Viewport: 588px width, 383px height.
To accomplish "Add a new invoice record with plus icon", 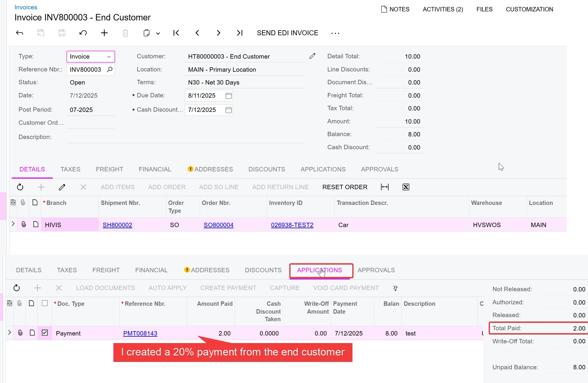I will (x=104, y=33).
